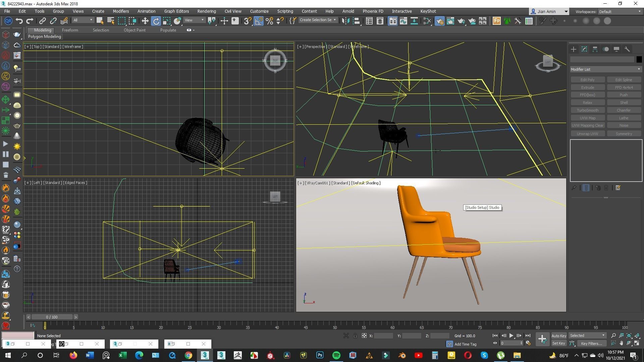Click the Mirror tool icon
The height and width of the screenshot is (362, 644).
coord(345,21)
